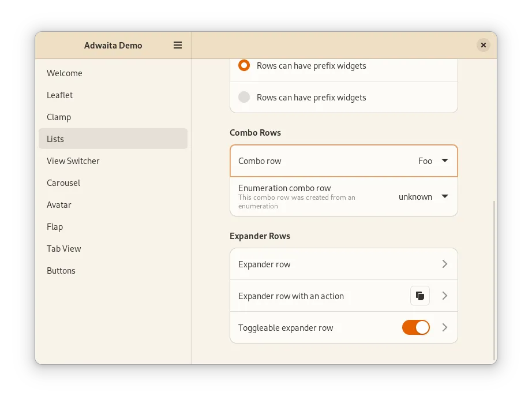Image resolution: width=532 pixels, height=403 pixels.
Task: Close the Adwaita Demo window
Action: pos(484,45)
